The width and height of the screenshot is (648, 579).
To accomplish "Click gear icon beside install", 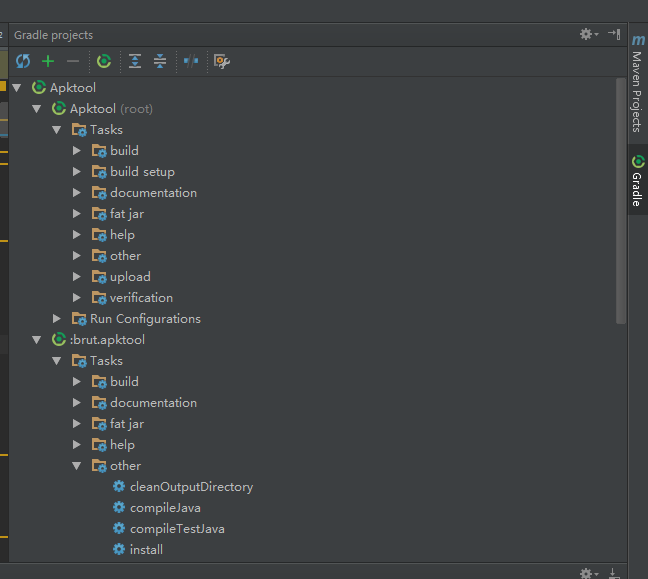I will pos(119,549).
